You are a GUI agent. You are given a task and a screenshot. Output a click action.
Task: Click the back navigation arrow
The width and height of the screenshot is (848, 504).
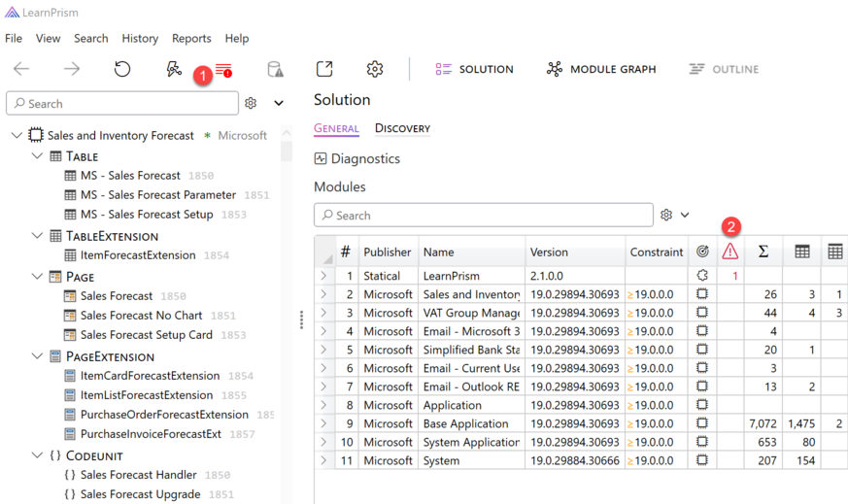point(21,69)
